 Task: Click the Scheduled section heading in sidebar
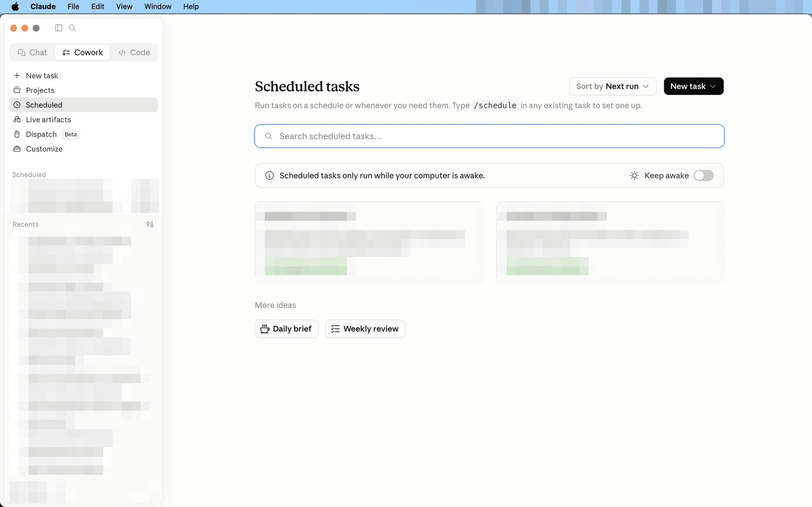29,175
